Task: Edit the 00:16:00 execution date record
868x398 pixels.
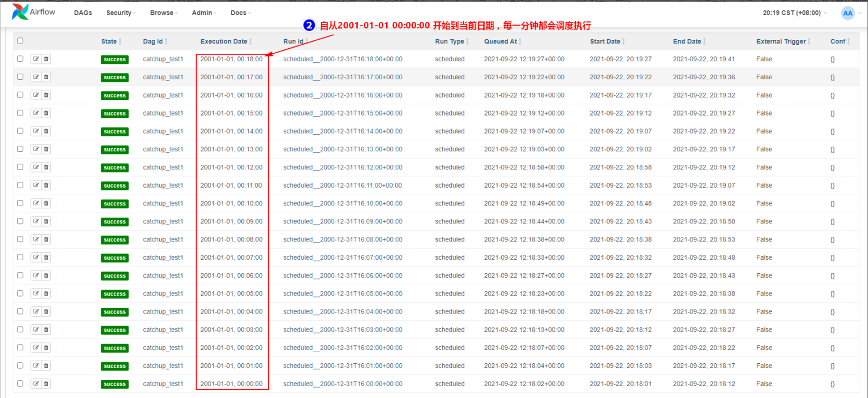Action: 36,95
